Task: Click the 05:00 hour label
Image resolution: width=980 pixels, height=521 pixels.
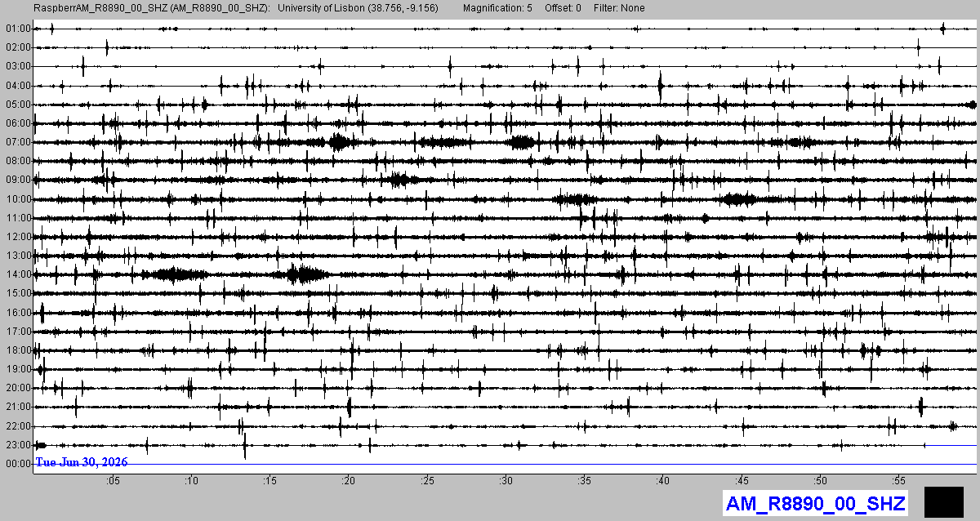Action: [18, 105]
